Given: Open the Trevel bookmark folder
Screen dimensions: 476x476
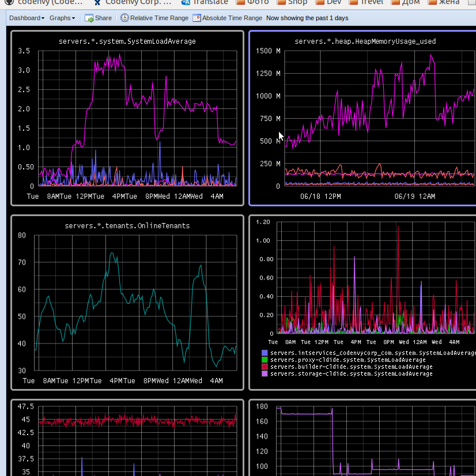Looking at the screenshot, I should point(370,2).
